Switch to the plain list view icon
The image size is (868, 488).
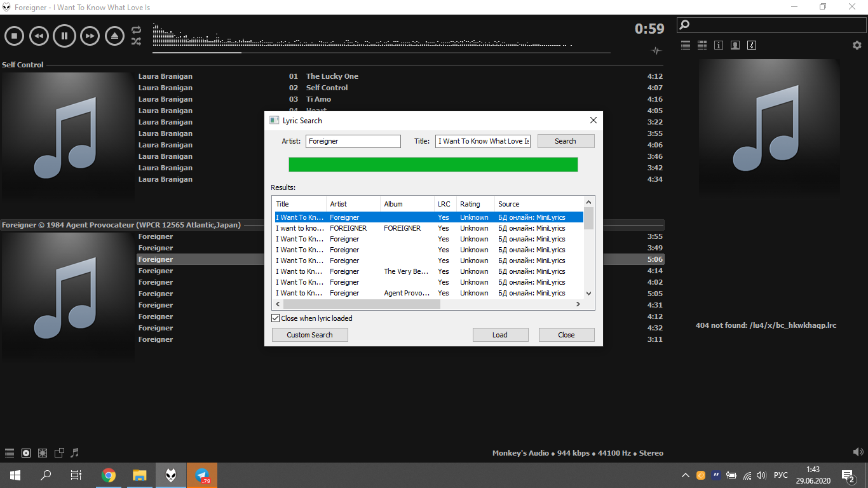686,45
